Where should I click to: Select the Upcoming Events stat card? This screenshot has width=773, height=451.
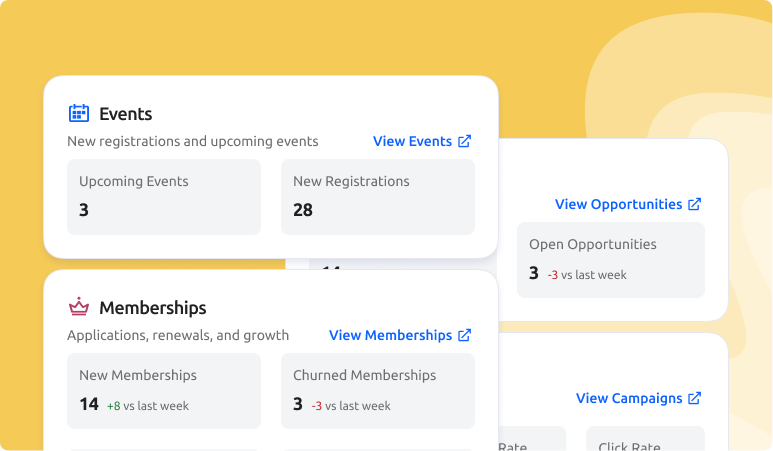[164, 197]
